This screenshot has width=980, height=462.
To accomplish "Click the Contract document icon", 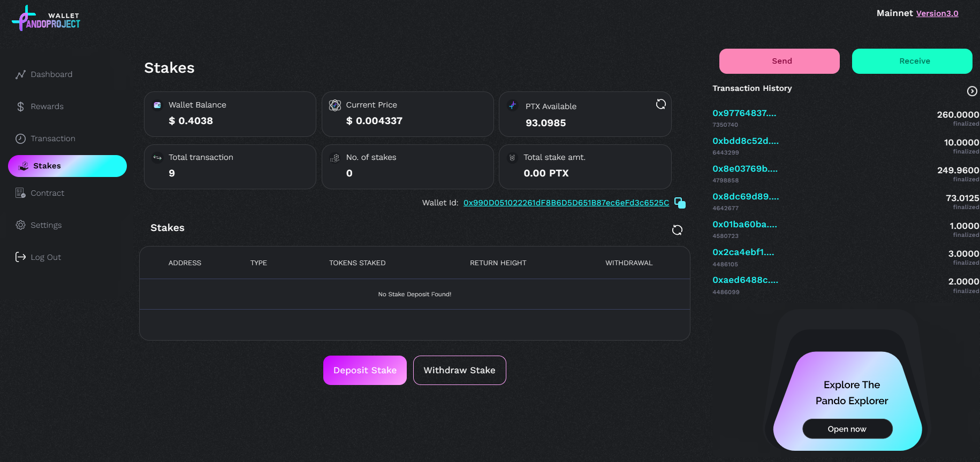I will point(20,193).
